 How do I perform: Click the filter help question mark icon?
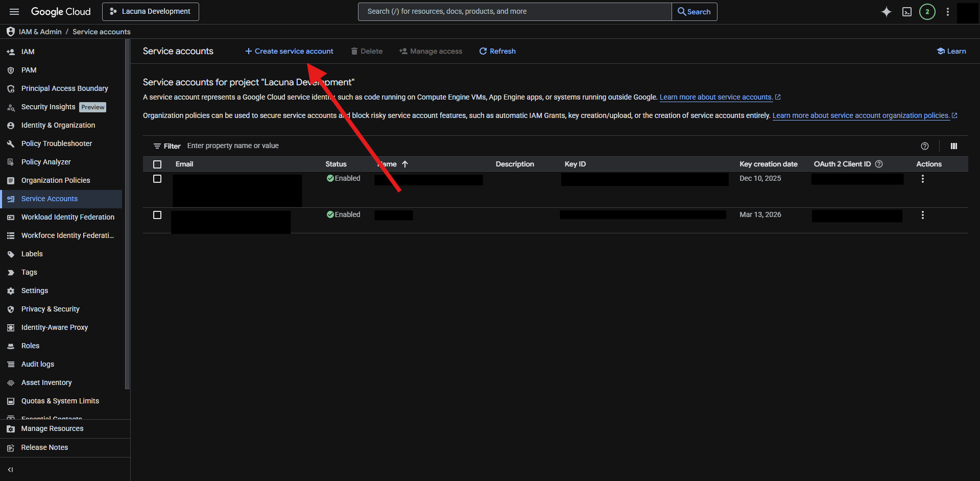tap(924, 146)
